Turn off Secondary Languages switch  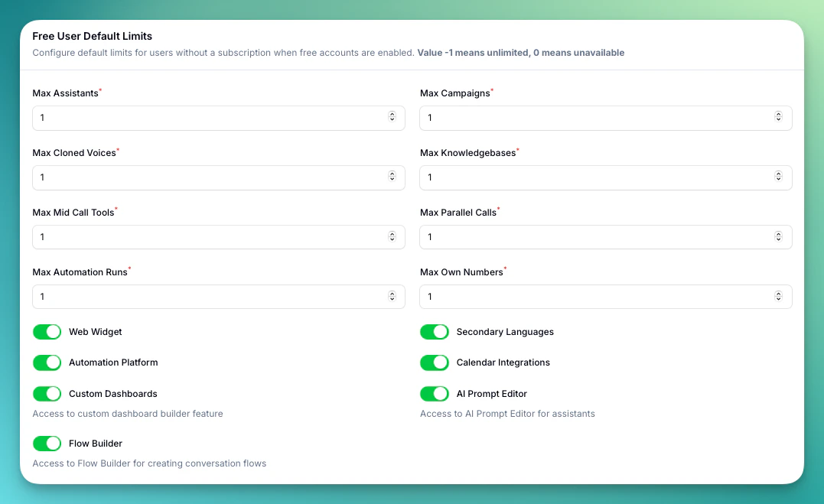[434, 332]
